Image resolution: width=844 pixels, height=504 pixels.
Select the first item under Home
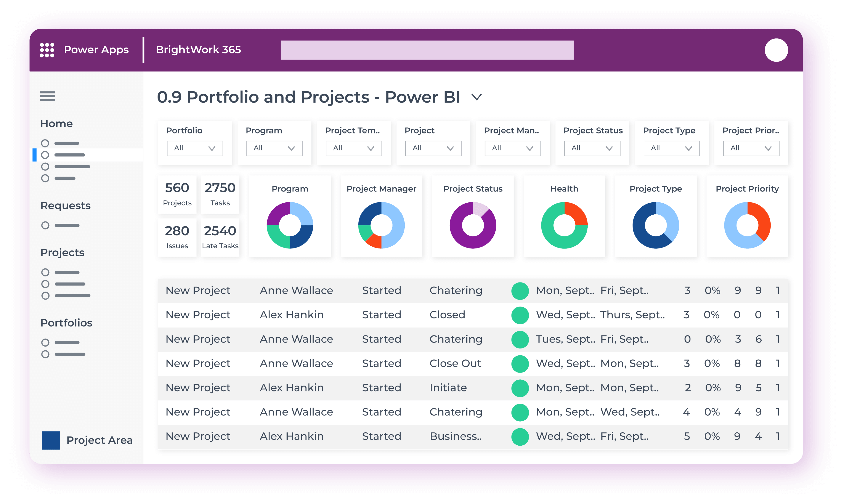60,143
